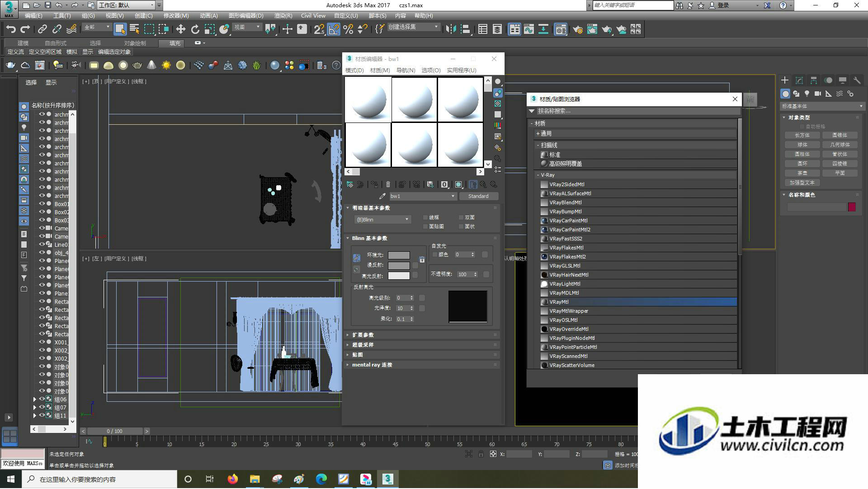868x489 pixels.
Task: Open the Create tab plus icon in command panel
Action: point(785,80)
